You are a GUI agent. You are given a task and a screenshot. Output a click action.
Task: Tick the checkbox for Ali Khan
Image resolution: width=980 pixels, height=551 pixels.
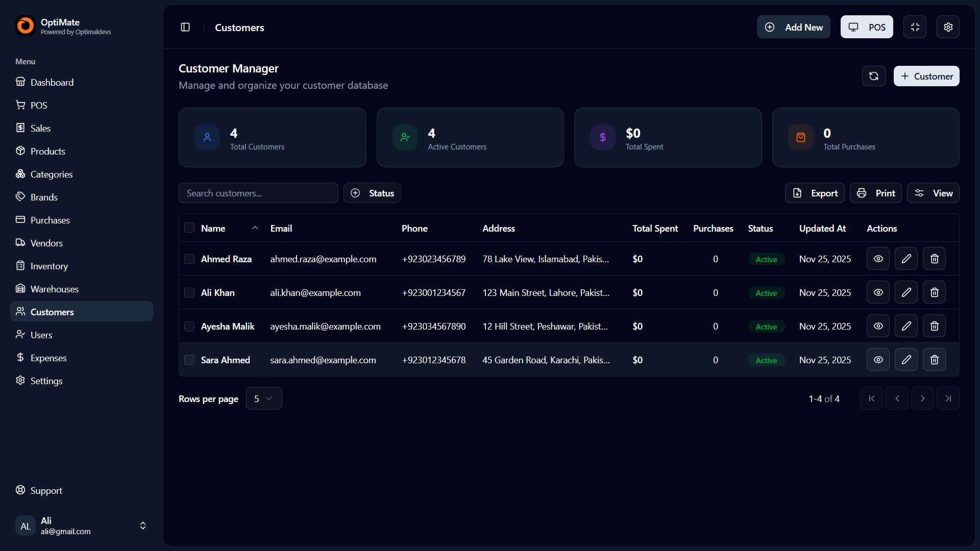[x=189, y=292]
